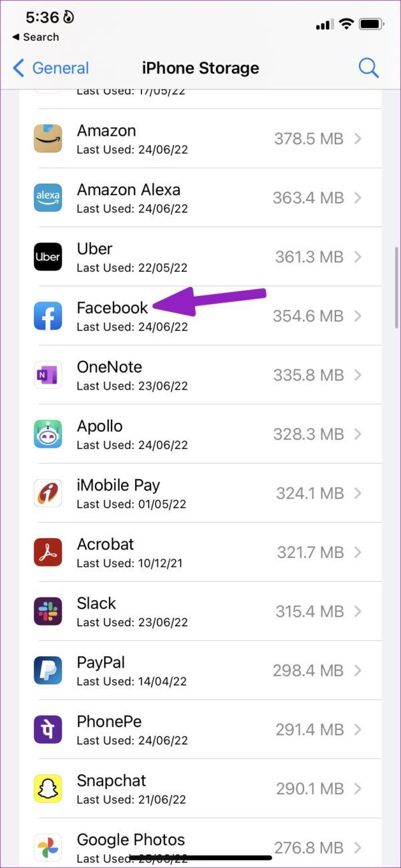Tap the search magnifier icon

[368, 67]
